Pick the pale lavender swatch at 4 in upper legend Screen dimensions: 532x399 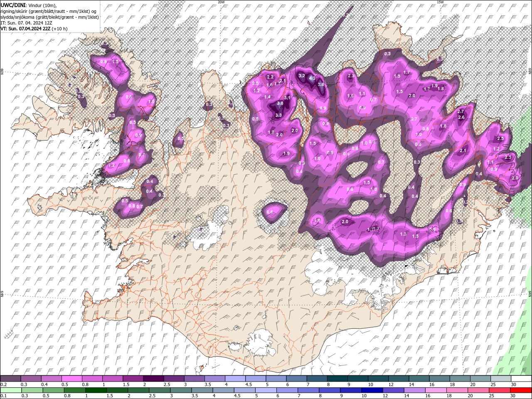235,379
